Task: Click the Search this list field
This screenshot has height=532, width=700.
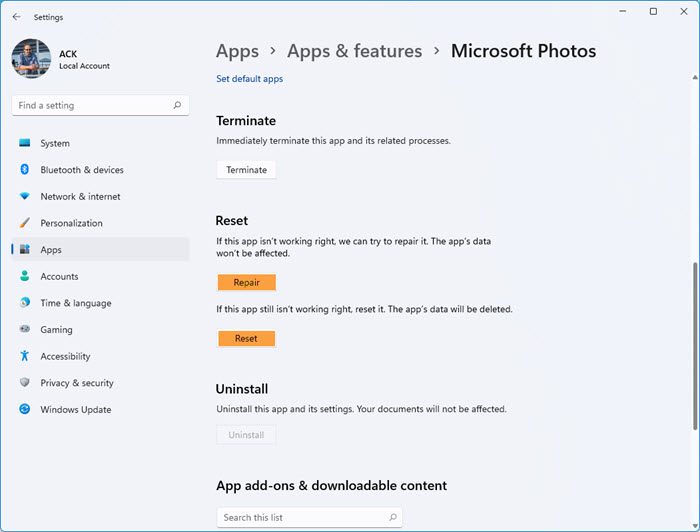Action: click(300, 517)
